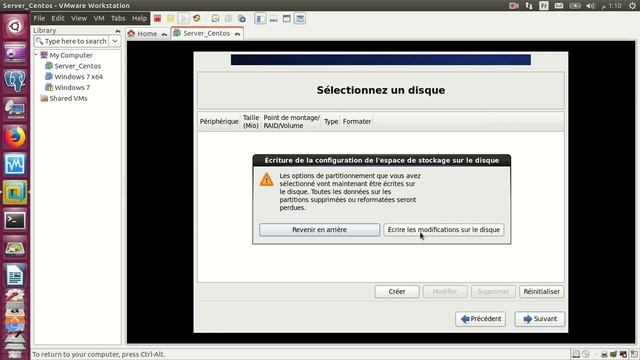Toggle the library sidebar view icon
The width and height of the screenshot is (640, 360).
260,18
